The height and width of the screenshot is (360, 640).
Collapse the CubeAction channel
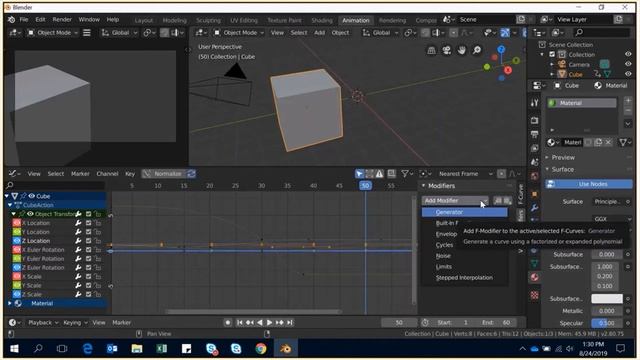tap(10, 205)
